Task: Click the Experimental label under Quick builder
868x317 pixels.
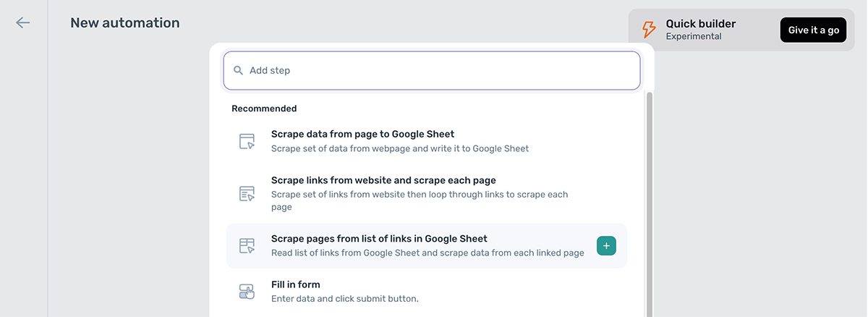Action: click(x=694, y=36)
